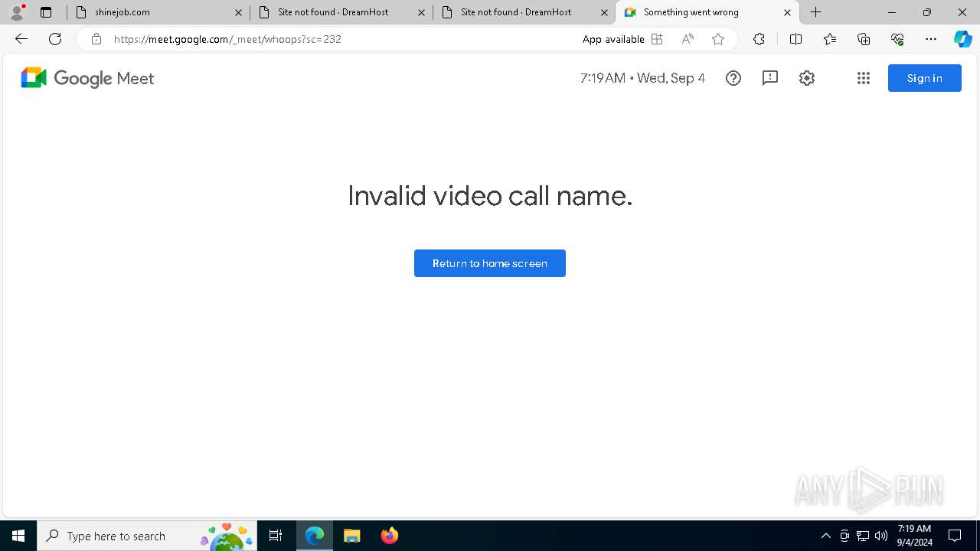Open report a problem feedback icon

(x=770, y=78)
